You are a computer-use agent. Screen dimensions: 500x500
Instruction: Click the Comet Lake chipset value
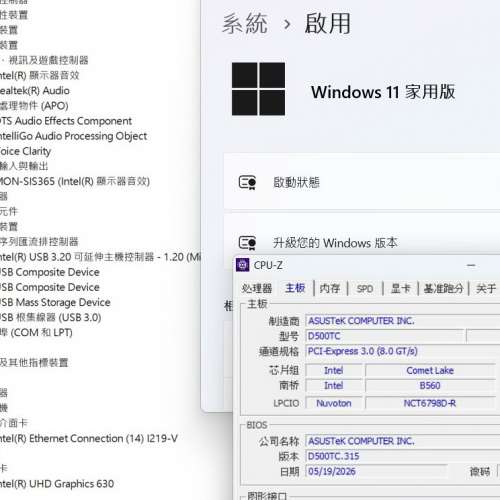430,370
